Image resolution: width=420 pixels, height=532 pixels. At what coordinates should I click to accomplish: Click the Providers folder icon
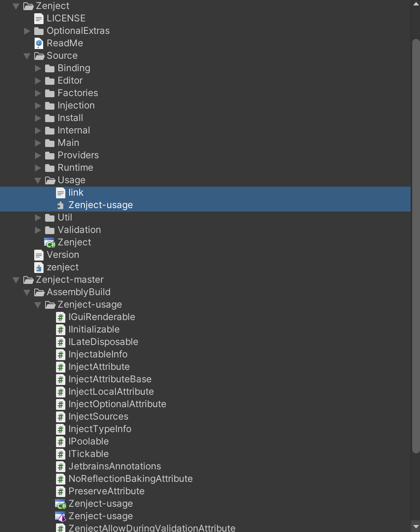click(x=50, y=156)
